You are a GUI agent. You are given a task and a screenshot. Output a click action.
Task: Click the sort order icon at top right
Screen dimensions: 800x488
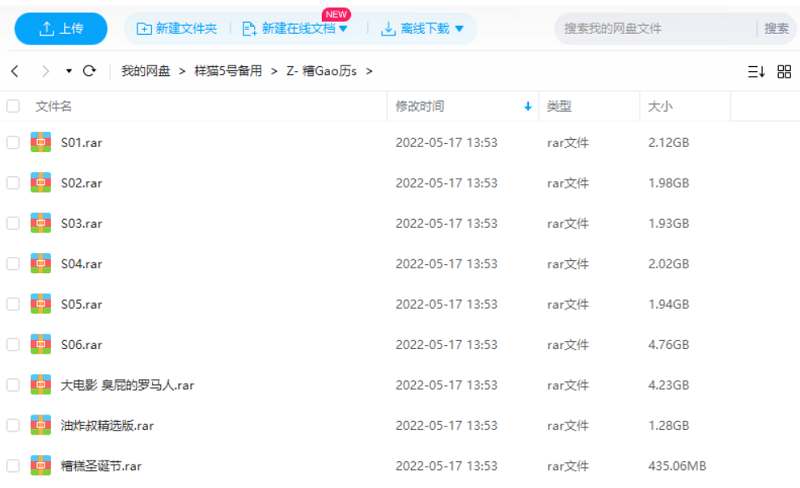755,71
